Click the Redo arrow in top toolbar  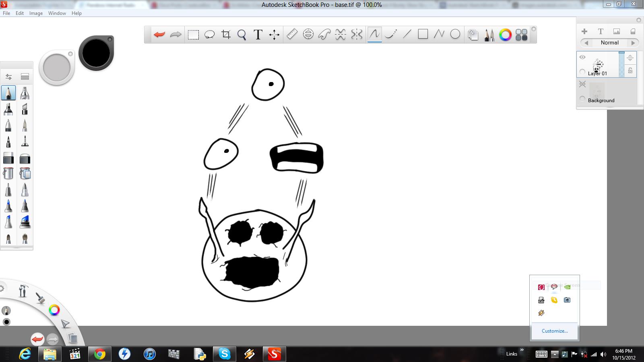pyautogui.click(x=176, y=35)
